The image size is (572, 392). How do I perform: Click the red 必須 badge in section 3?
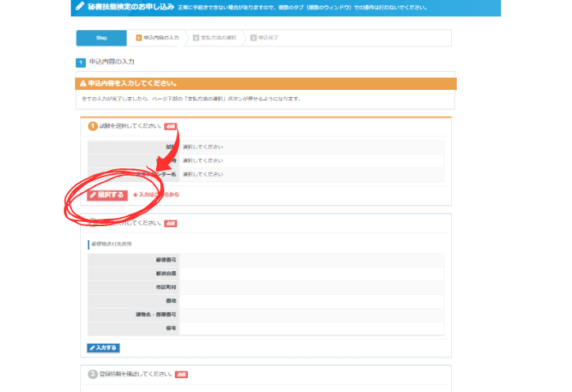tap(181, 374)
